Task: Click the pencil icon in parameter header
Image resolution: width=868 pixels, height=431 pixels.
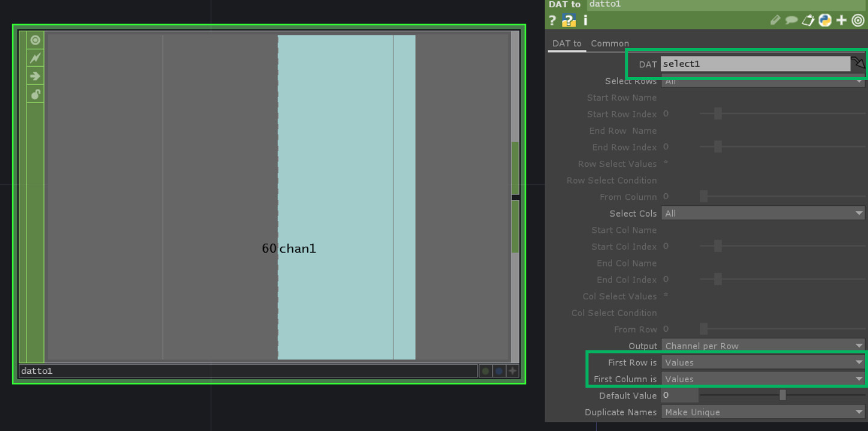Action: [775, 20]
